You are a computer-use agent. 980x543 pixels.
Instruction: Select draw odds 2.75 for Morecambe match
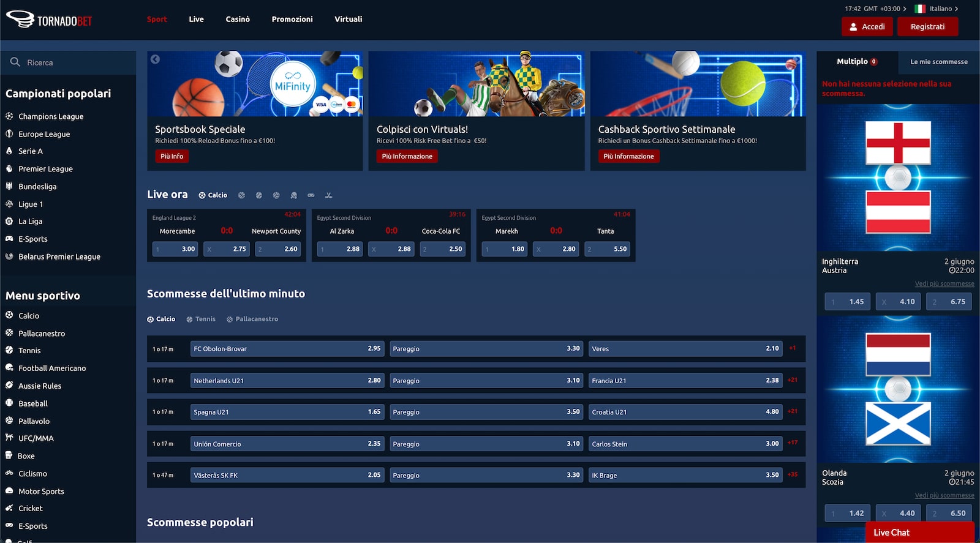[x=227, y=249]
